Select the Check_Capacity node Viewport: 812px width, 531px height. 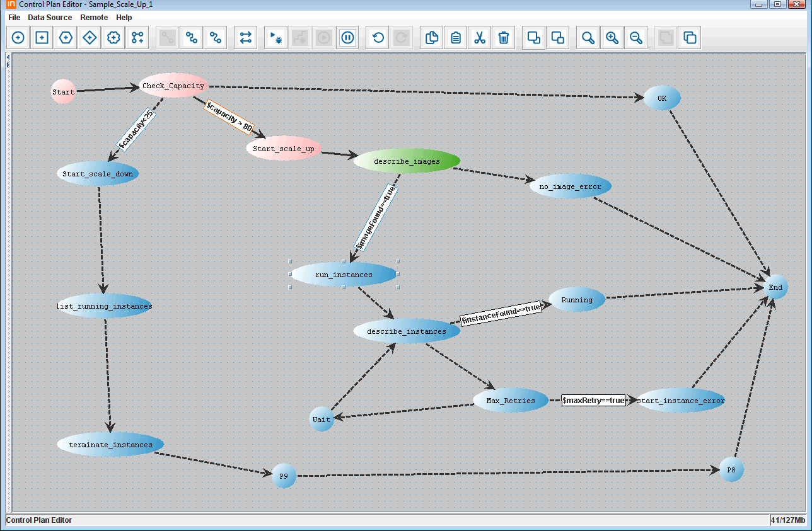173,86
